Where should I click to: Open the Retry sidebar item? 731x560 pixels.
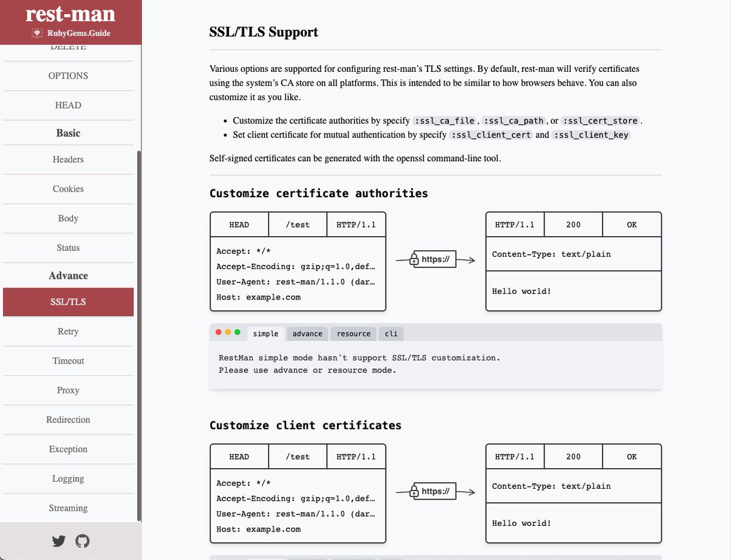coord(68,332)
